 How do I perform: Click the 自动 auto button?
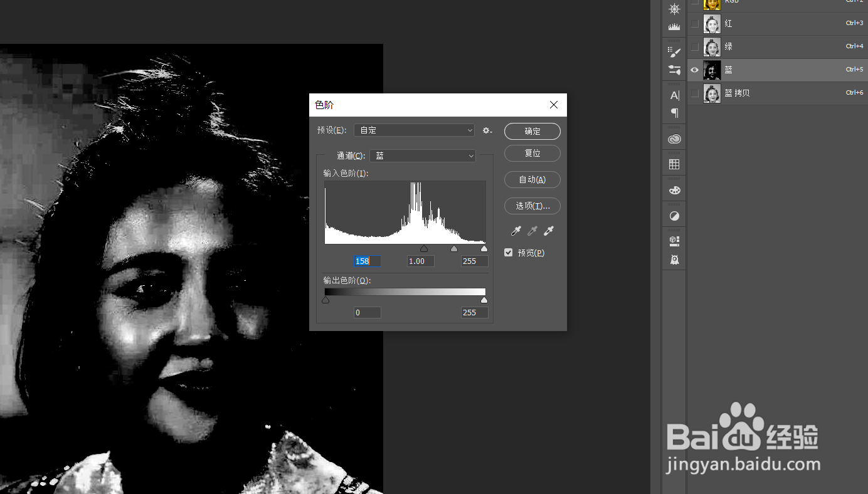pyautogui.click(x=532, y=179)
